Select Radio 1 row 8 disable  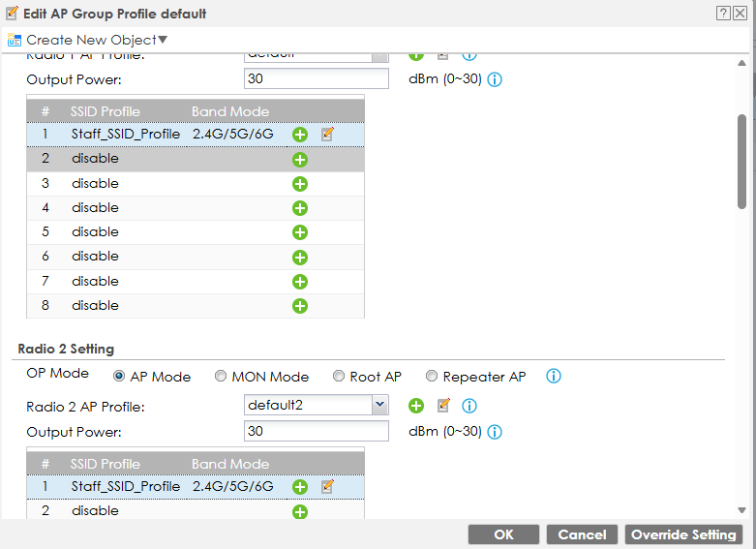(x=196, y=306)
